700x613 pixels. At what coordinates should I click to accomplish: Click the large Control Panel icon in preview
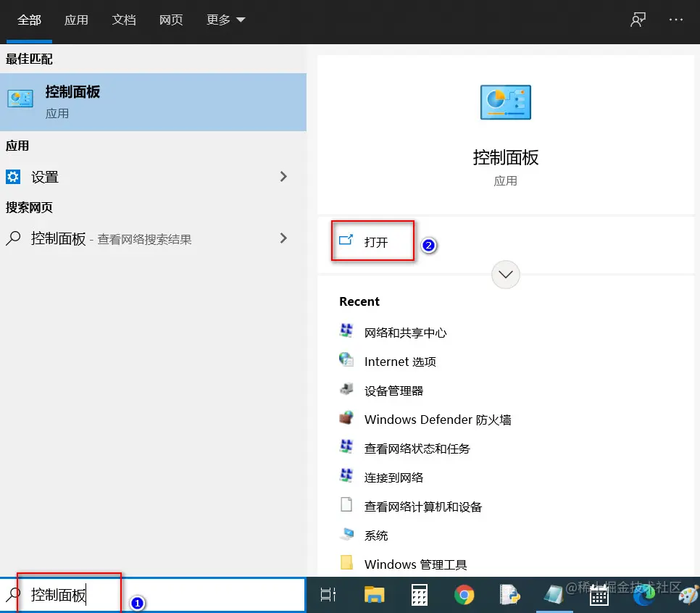tap(505, 102)
